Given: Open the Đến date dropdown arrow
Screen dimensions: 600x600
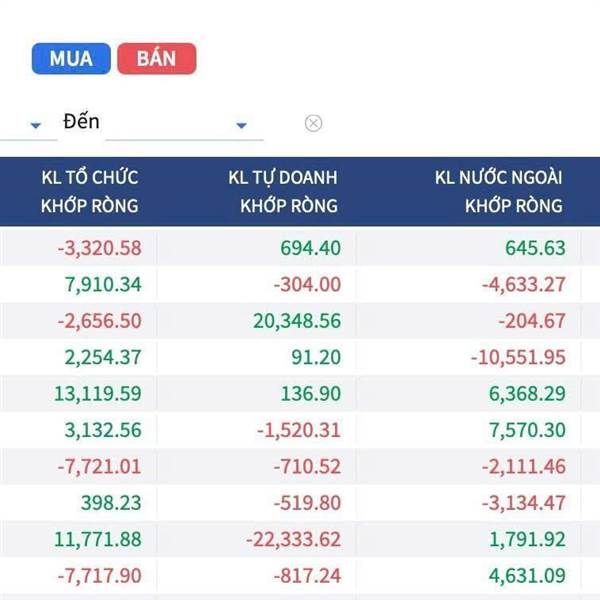Looking at the screenshot, I should click(x=241, y=125).
